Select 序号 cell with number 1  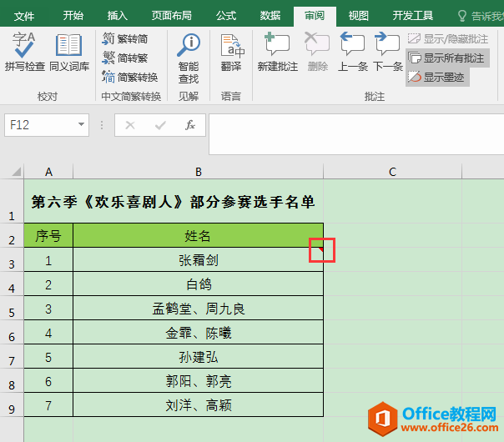(x=48, y=259)
